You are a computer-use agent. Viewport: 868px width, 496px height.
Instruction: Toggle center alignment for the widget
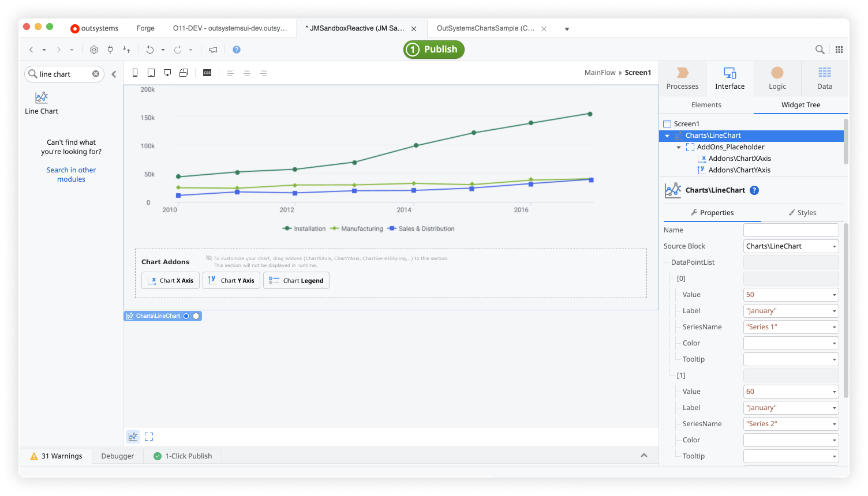point(247,72)
